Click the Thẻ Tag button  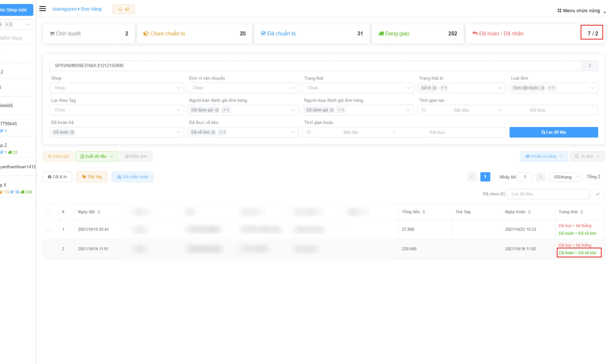tap(92, 177)
